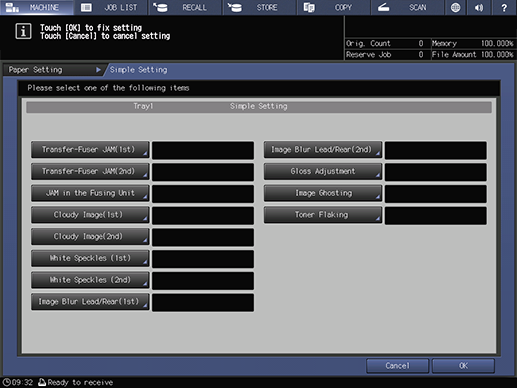Image resolution: width=517 pixels, height=388 pixels.
Task: Open Gloss Adjustment setting
Action: point(323,171)
